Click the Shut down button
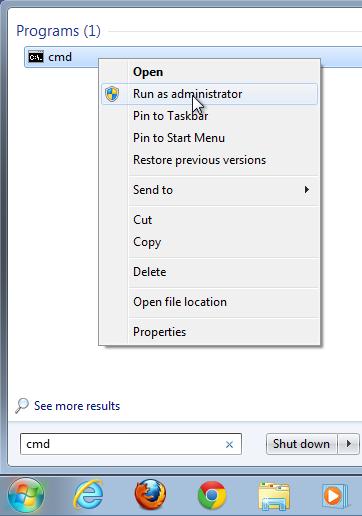This screenshot has width=362, height=516. pos(301,444)
